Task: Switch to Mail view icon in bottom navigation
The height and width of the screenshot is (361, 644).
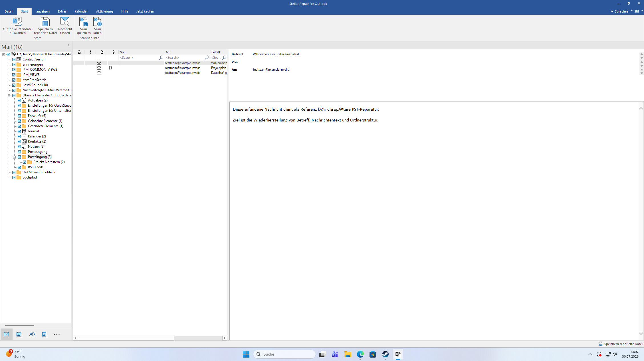Action: pyautogui.click(x=7, y=334)
